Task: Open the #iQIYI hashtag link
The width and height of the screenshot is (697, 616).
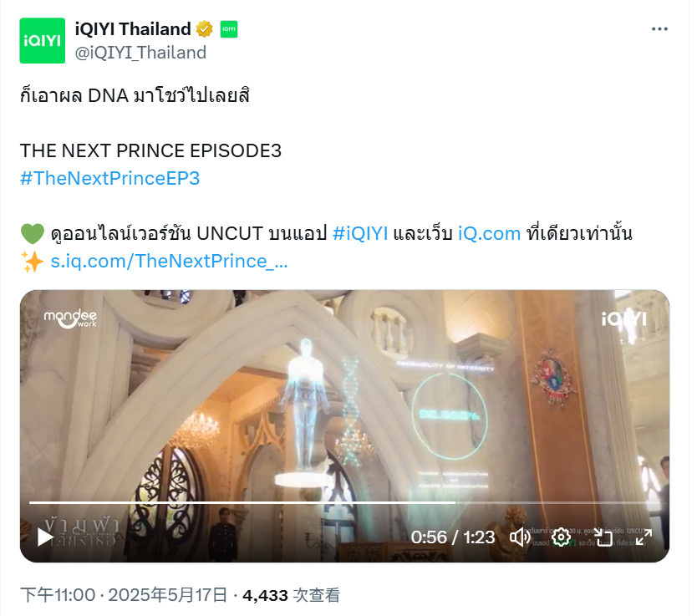Action: 360,233
